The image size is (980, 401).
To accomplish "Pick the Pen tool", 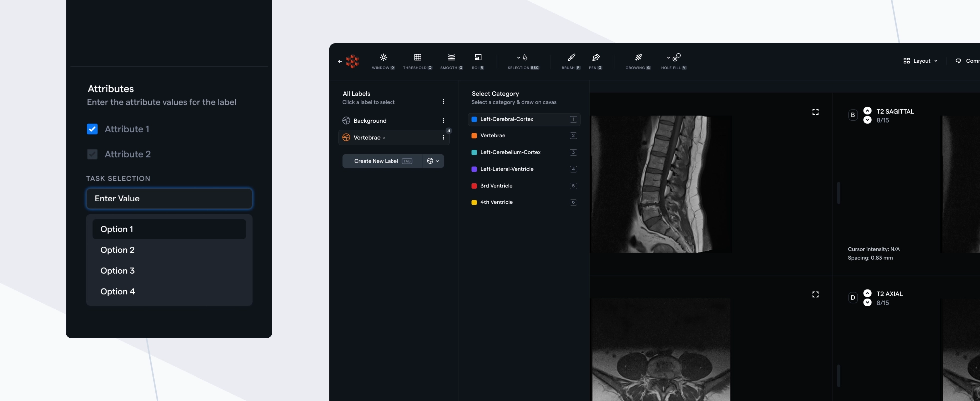I will (596, 58).
